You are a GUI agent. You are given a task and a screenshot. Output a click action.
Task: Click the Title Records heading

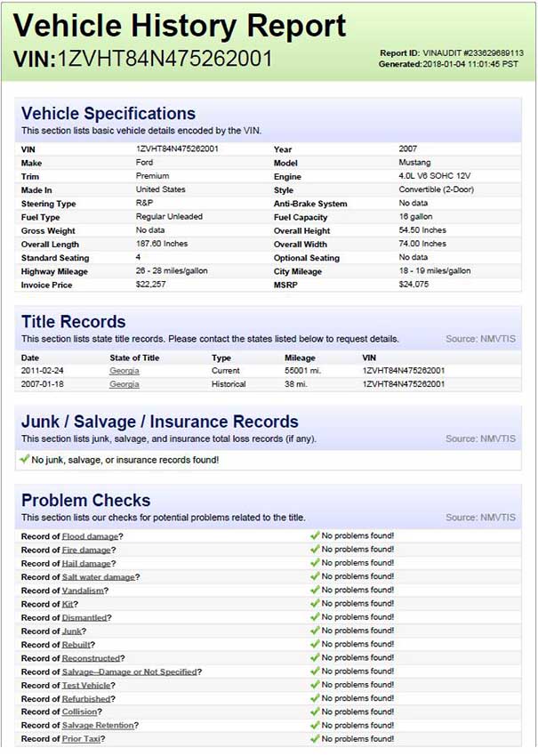pos(73,322)
